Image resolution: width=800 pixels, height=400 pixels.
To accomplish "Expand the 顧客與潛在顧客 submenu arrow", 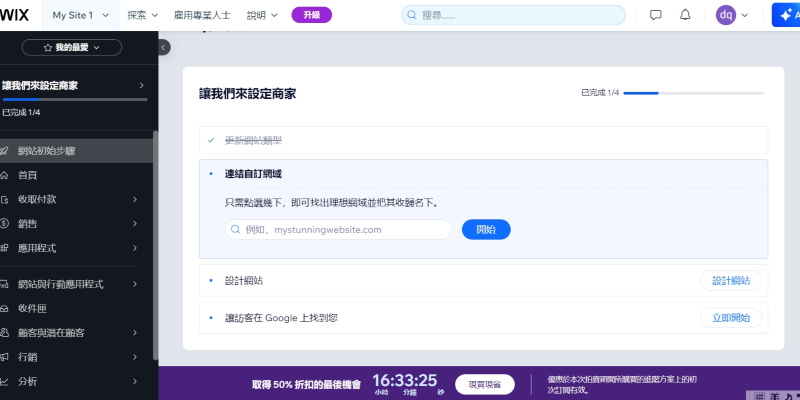I will [135, 333].
